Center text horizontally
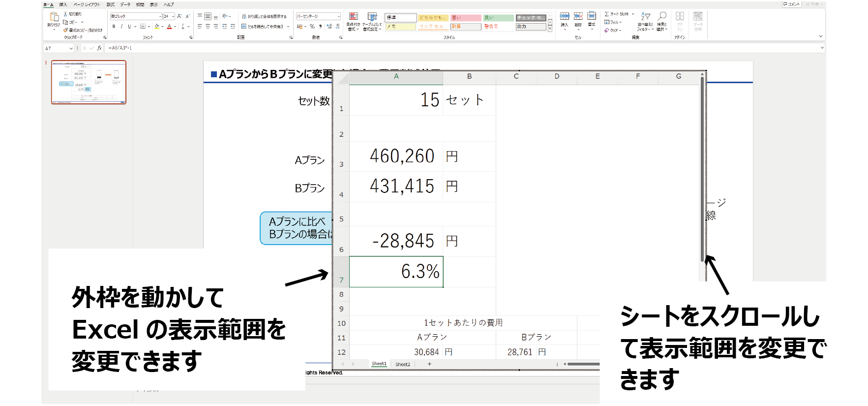The height and width of the screenshot is (406, 868). point(208,27)
